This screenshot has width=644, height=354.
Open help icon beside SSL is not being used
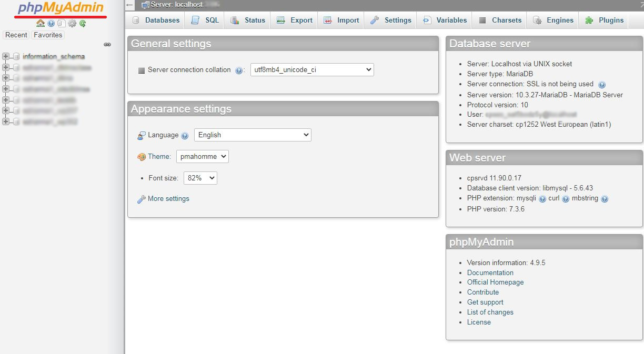click(x=602, y=85)
